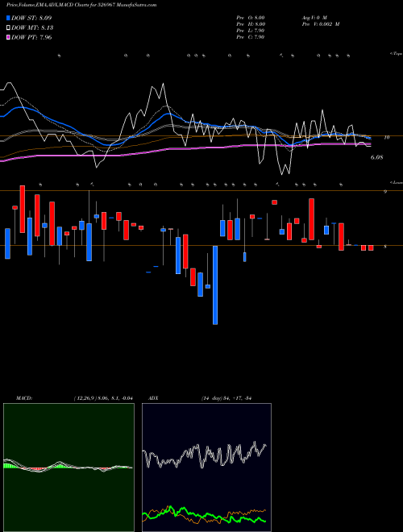Click the '<Tops' label
Viewport: 403px width, 532px height.
click(396, 54)
